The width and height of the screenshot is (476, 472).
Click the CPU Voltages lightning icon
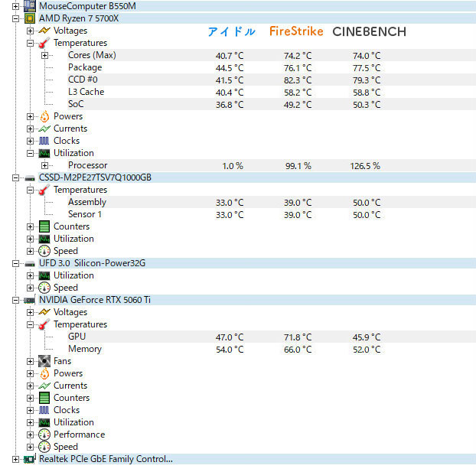(44, 31)
